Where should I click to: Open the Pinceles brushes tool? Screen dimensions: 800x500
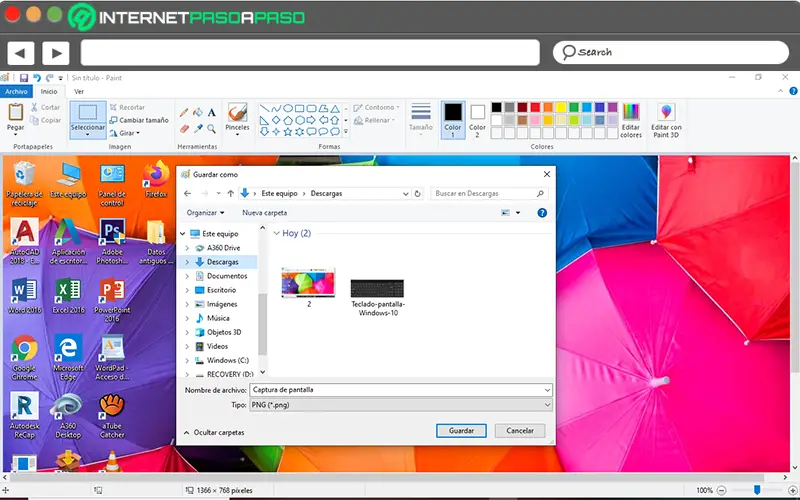click(x=238, y=118)
